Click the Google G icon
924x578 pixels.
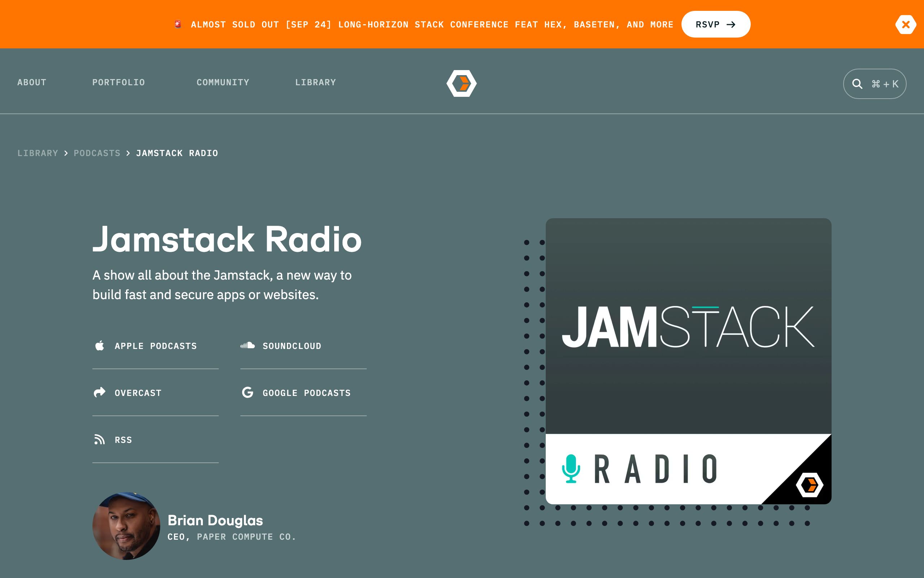pos(247,392)
